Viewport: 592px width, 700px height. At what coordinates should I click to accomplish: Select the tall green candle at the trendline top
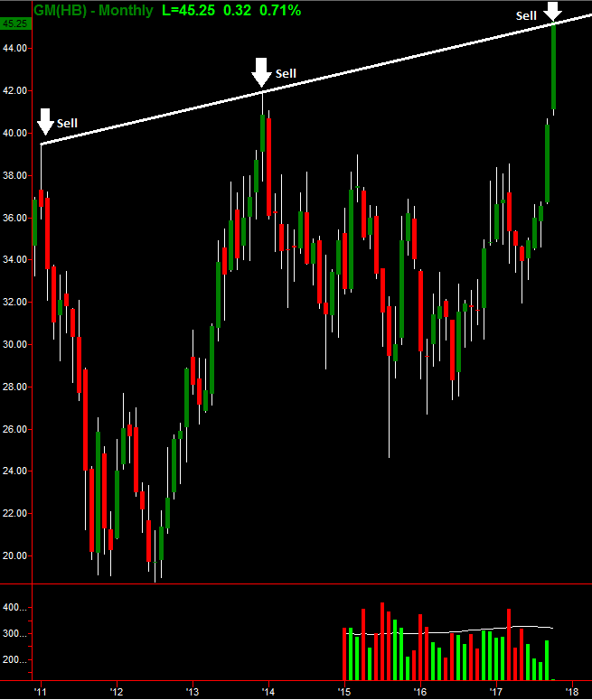click(553, 67)
